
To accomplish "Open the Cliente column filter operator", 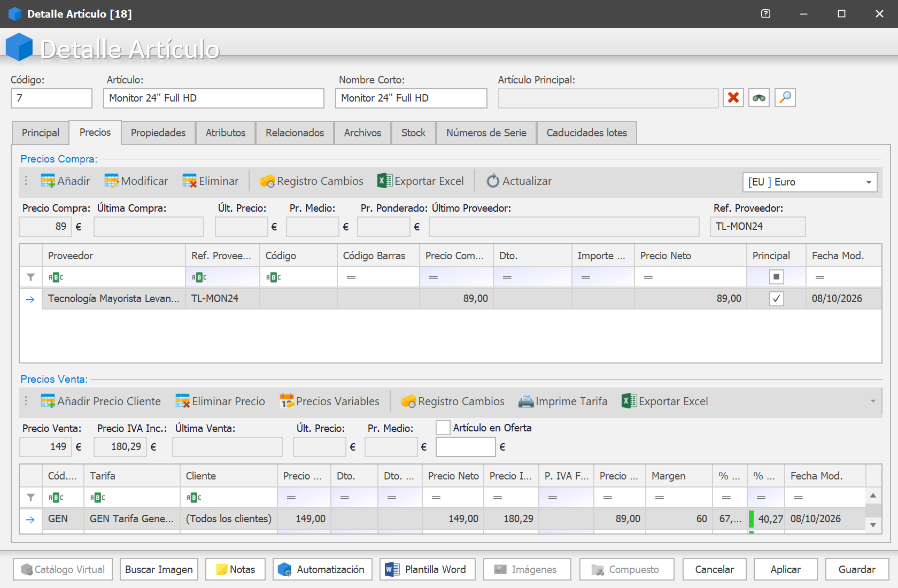I will (x=194, y=498).
